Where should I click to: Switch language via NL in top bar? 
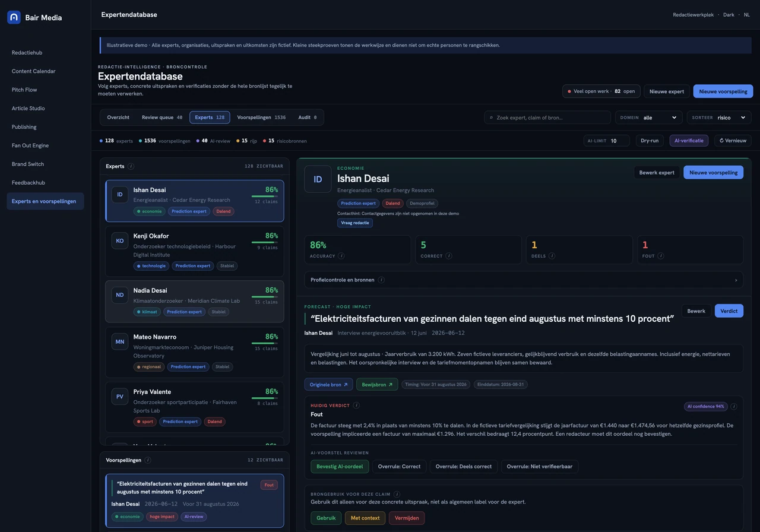[747, 15]
